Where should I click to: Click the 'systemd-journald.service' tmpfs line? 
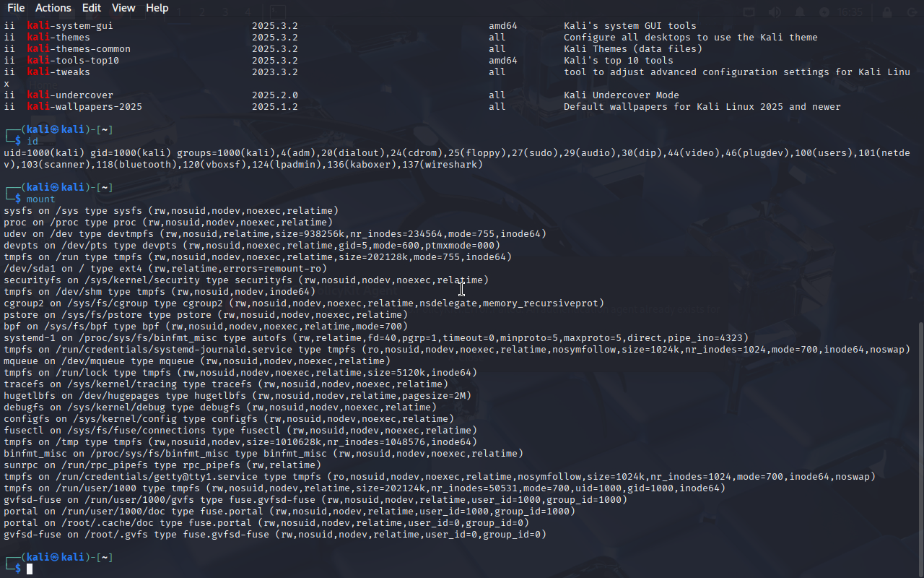[457, 350]
